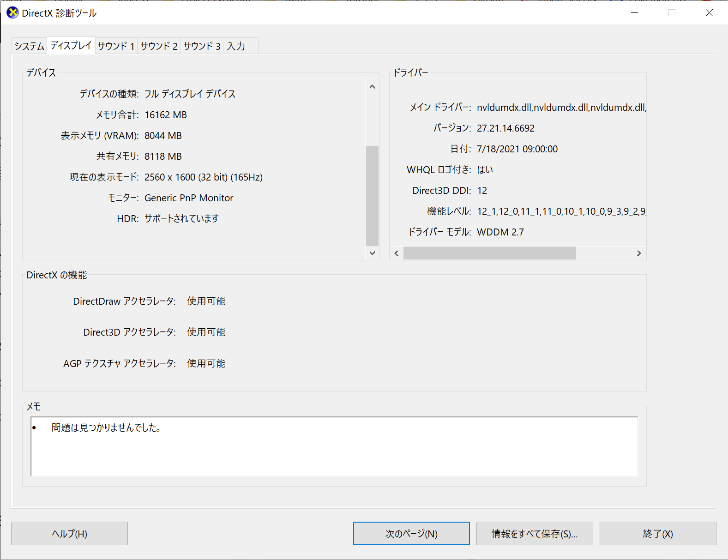
Task: Click the shared memory value 8118 MB
Action: (163, 157)
